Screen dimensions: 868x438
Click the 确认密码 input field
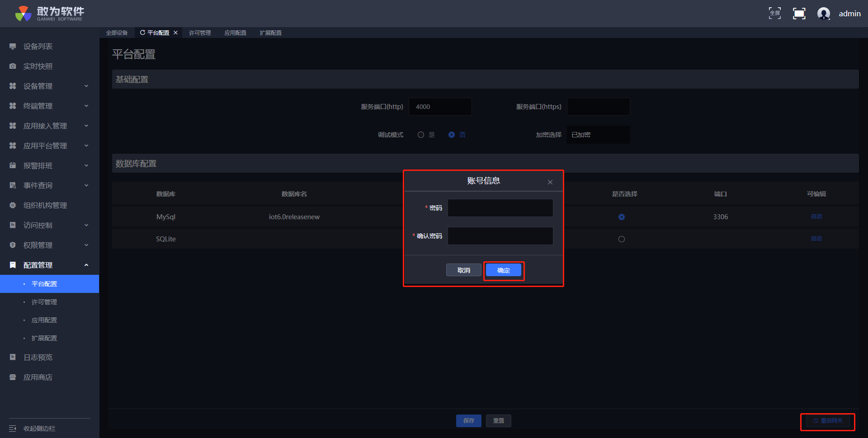(x=500, y=236)
